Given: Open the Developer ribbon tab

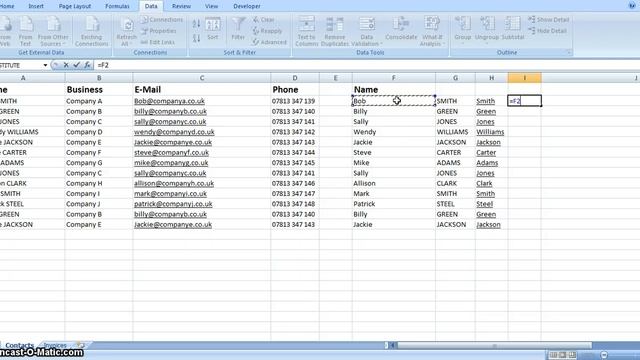Looking at the screenshot, I should pyautogui.click(x=247, y=6).
